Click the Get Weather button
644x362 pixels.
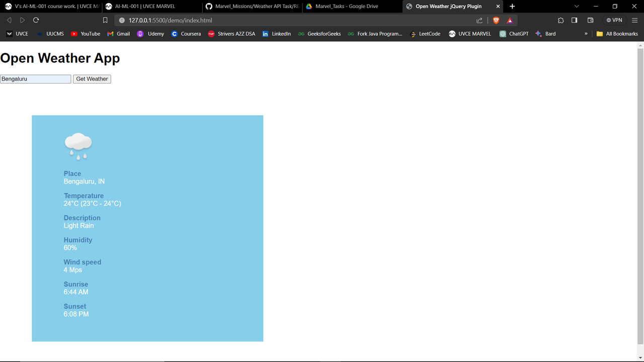point(92,79)
